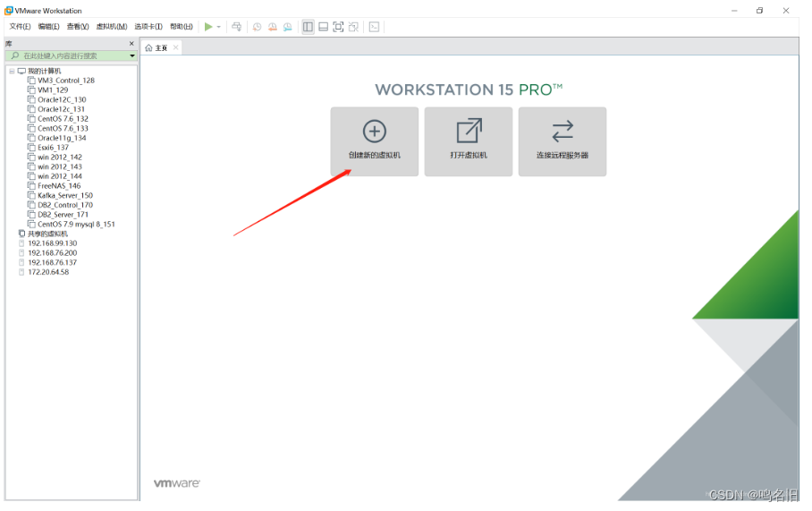Click the 连接远程服务器 connect server button

pyautogui.click(x=562, y=141)
